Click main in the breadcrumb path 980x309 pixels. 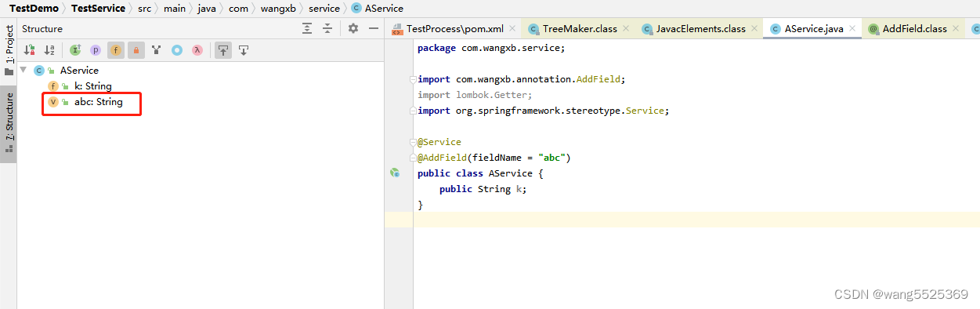tap(175, 9)
